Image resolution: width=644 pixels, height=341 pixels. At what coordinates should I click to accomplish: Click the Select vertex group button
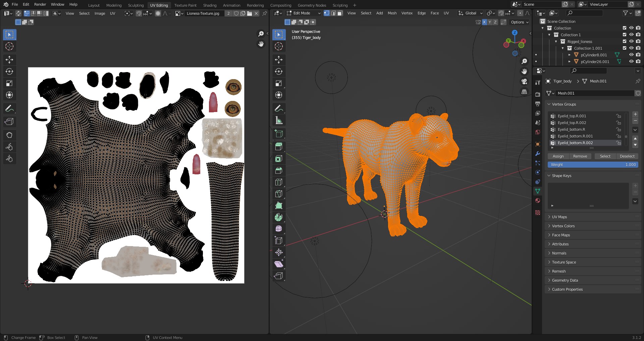point(605,156)
